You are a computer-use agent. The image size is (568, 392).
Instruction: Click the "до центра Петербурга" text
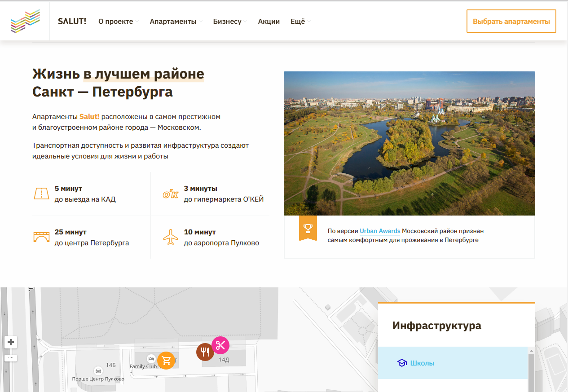(x=92, y=243)
